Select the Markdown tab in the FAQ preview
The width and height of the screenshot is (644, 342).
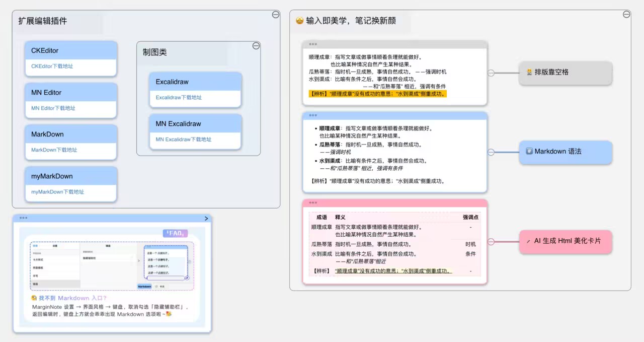(x=144, y=286)
